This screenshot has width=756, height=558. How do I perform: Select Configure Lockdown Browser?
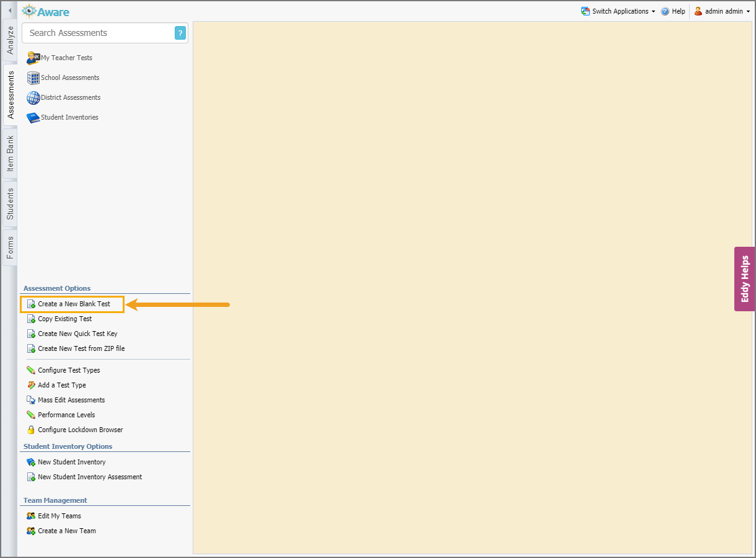pos(81,430)
